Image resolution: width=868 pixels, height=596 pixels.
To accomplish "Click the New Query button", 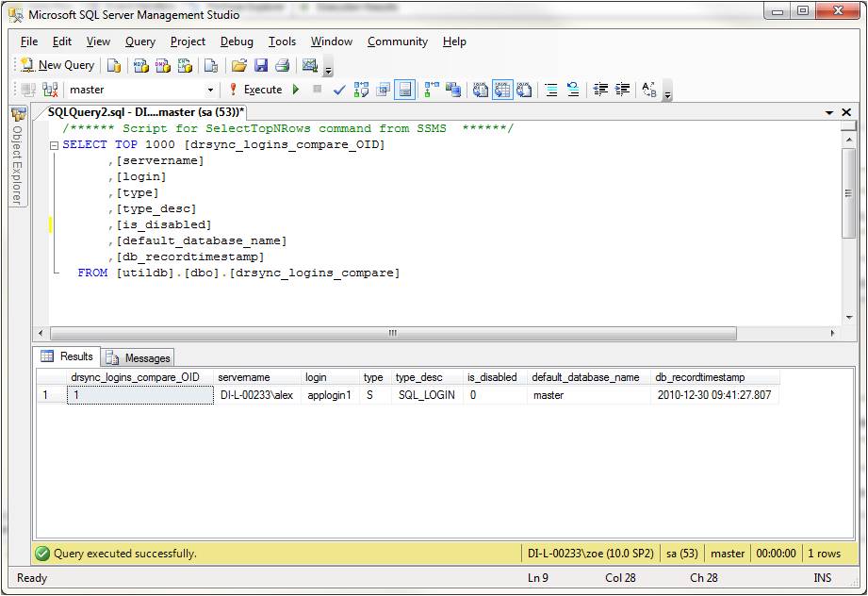I will [57, 65].
